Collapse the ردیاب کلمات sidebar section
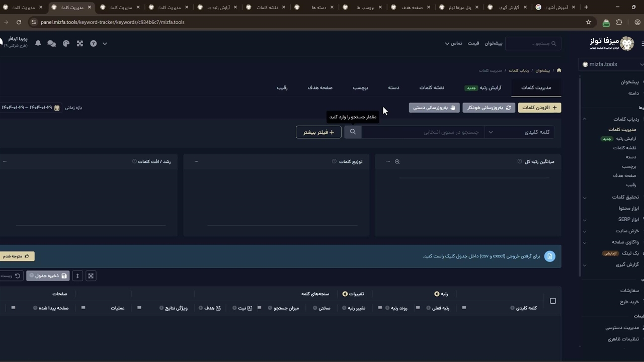The width and height of the screenshot is (644, 362). pos(585,119)
